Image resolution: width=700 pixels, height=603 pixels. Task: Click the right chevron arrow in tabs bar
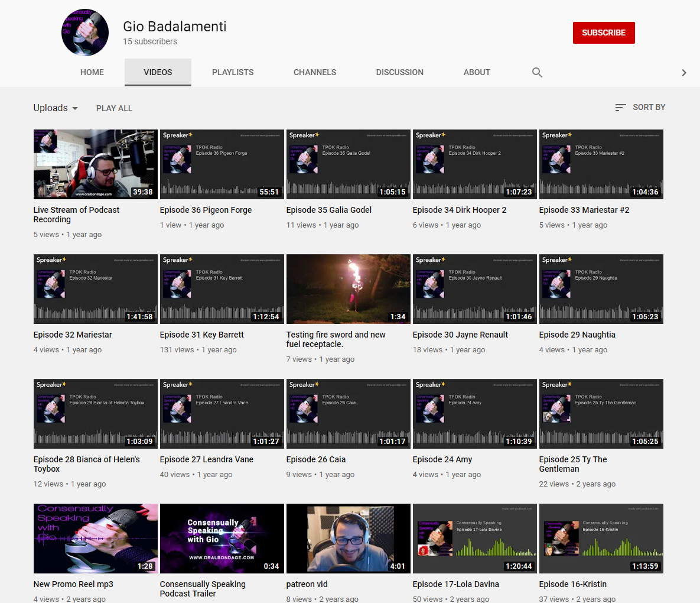[x=684, y=72]
